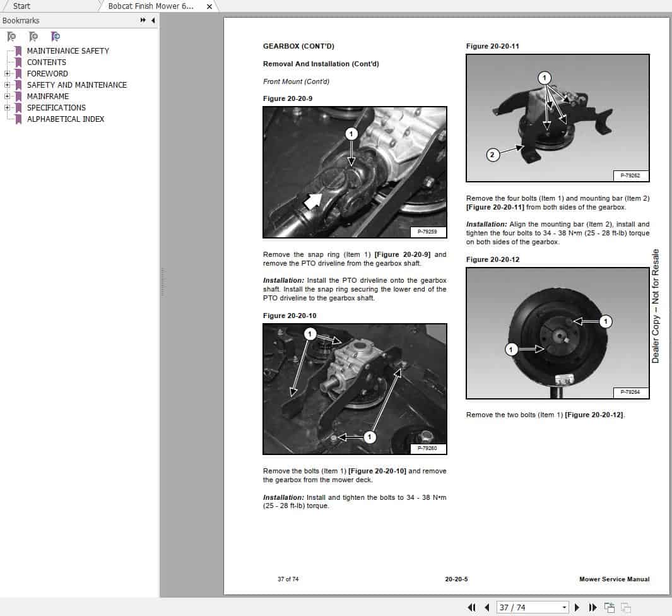
Task: Click the next view icon on status bar
Action: pyautogui.click(x=625, y=607)
